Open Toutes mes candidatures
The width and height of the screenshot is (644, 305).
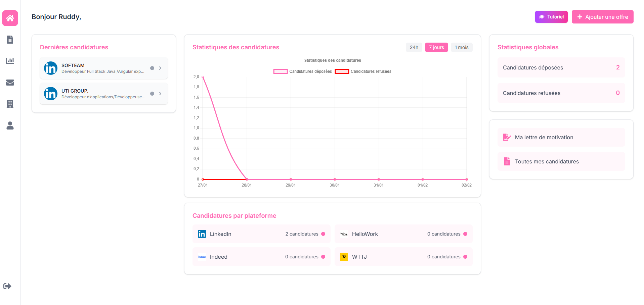[x=547, y=161]
